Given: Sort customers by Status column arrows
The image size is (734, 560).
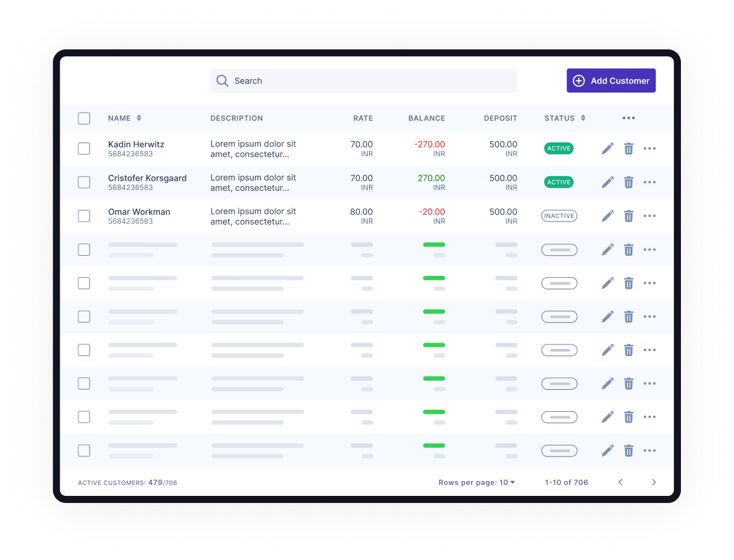Looking at the screenshot, I should coord(583,118).
